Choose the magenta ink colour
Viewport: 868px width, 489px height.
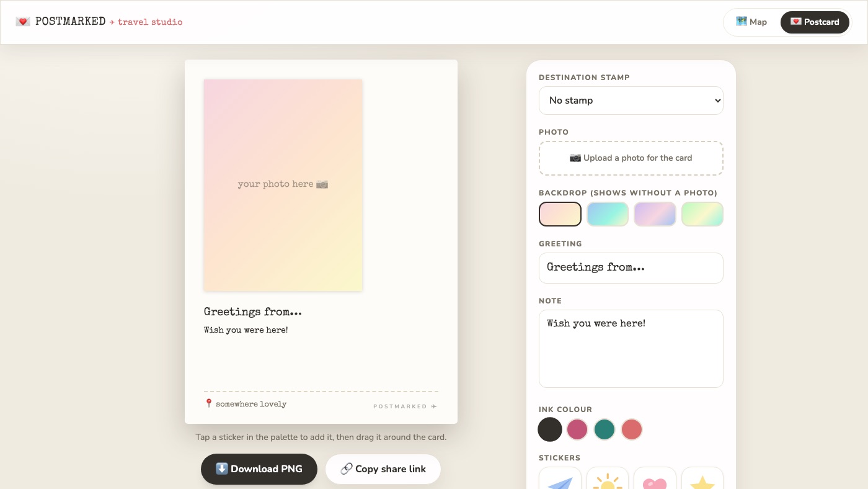pos(577,429)
